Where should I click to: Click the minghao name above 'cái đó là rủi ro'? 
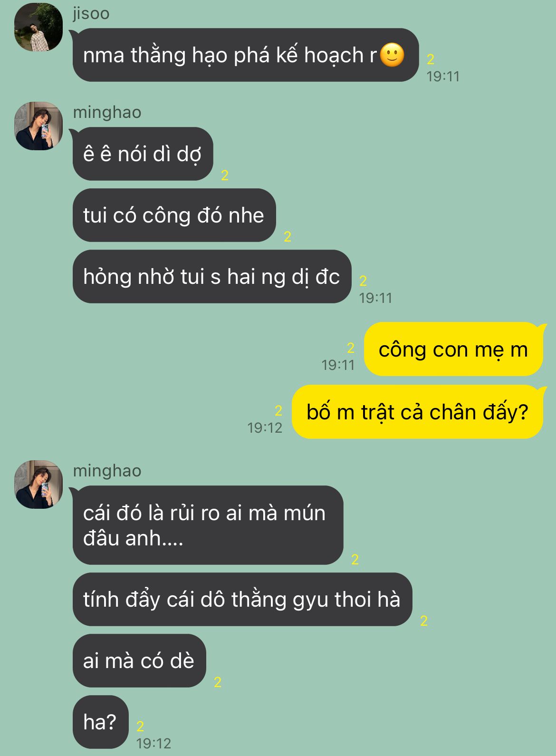(107, 471)
